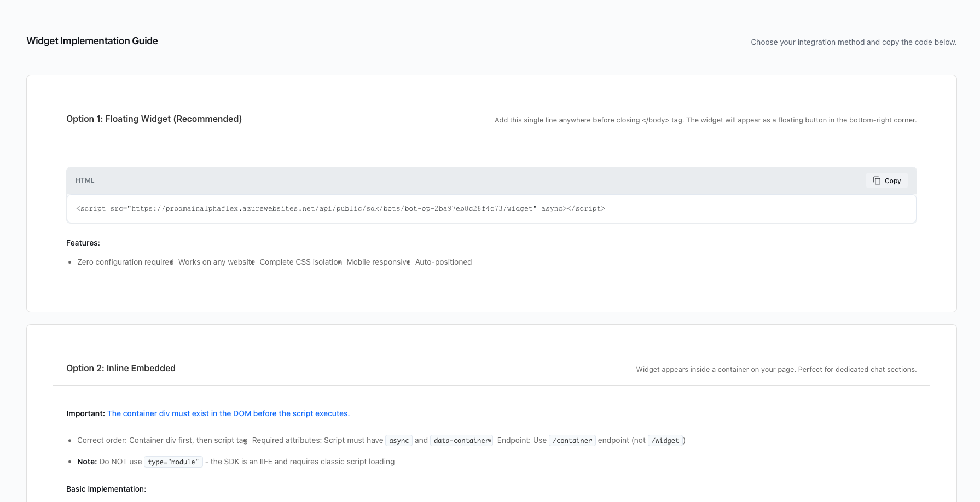Click the Basic Implementation label
Screen dimensions: 980x502
tap(106, 489)
